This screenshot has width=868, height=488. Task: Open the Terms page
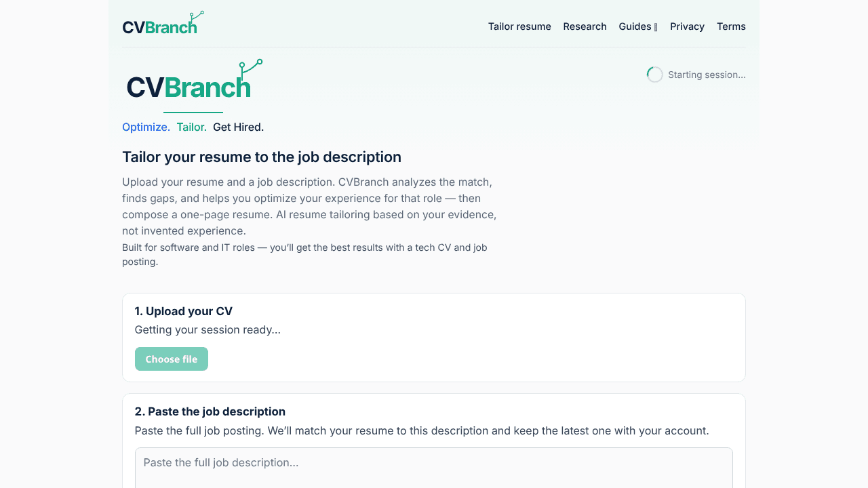tap(731, 26)
